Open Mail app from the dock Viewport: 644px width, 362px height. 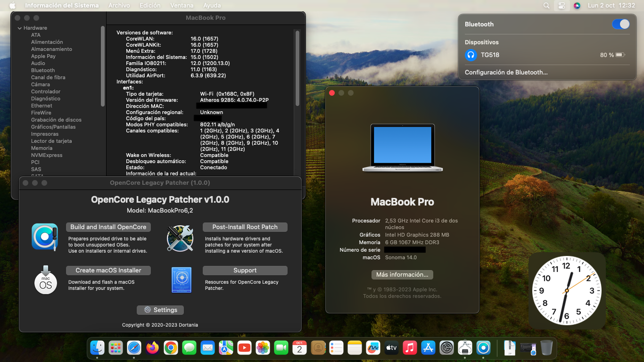click(207, 348)
